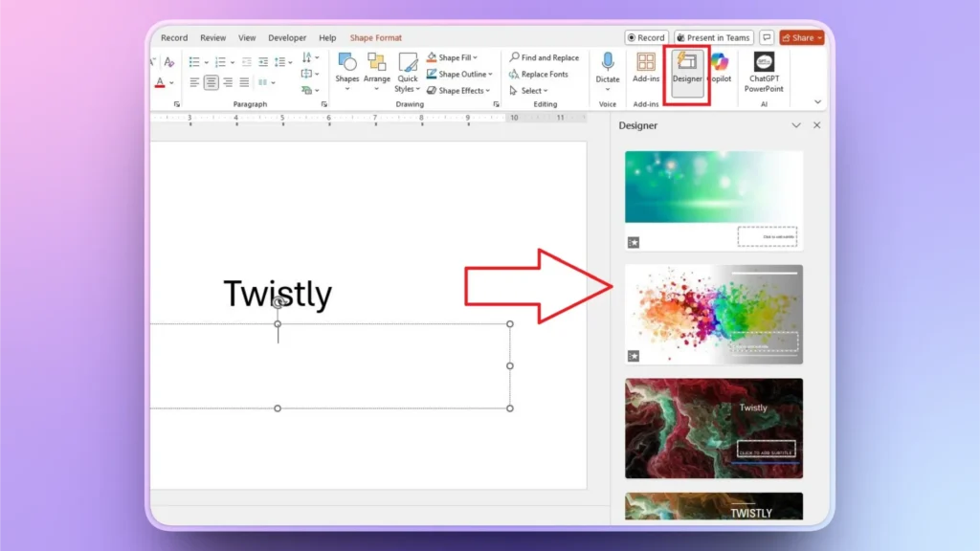
Task: Select the colorful paint splash design thumbnail
Action: point(713,315)
